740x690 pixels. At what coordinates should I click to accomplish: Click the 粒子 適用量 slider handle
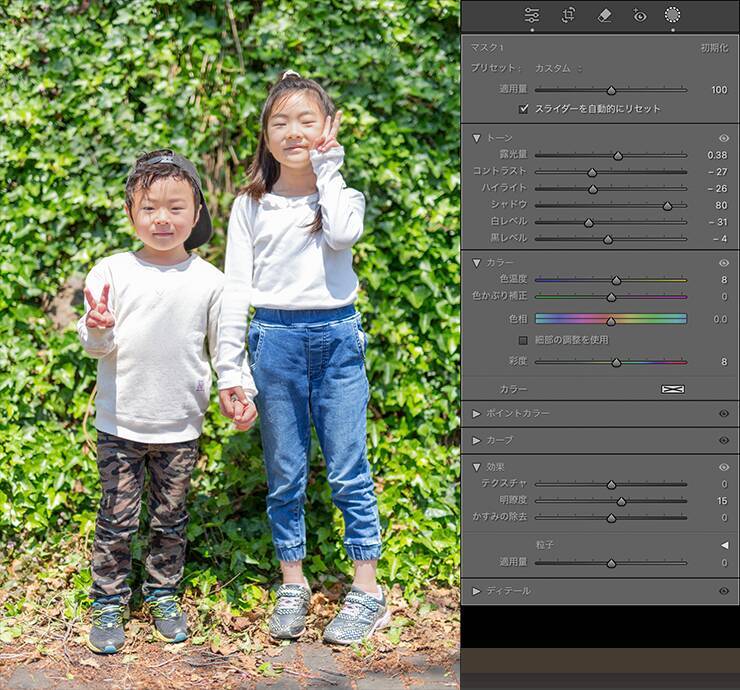click(611, 563)
